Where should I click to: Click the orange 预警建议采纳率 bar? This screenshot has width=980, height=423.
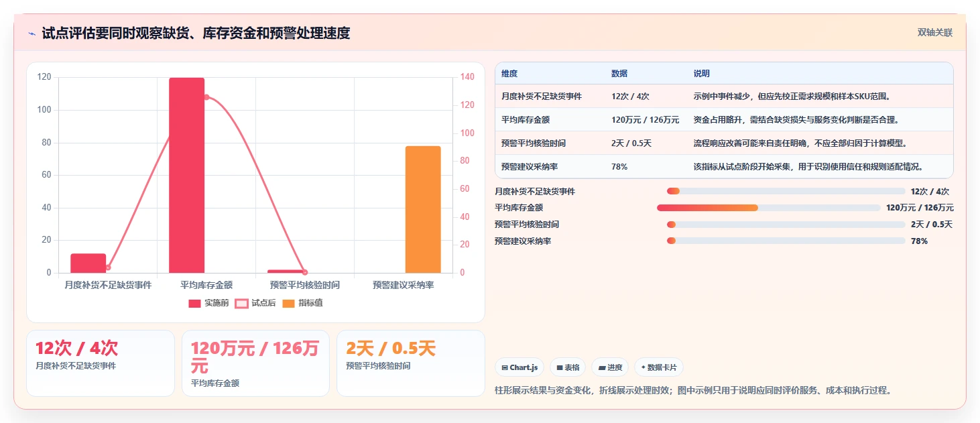423,209
